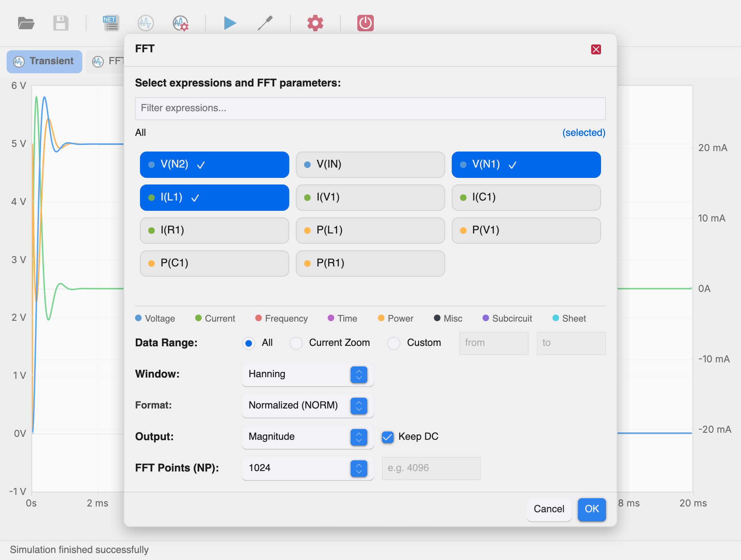Click the All filter label
This screenshot has width=741, height=560.
pyautogui.click(x=140, y=133)
